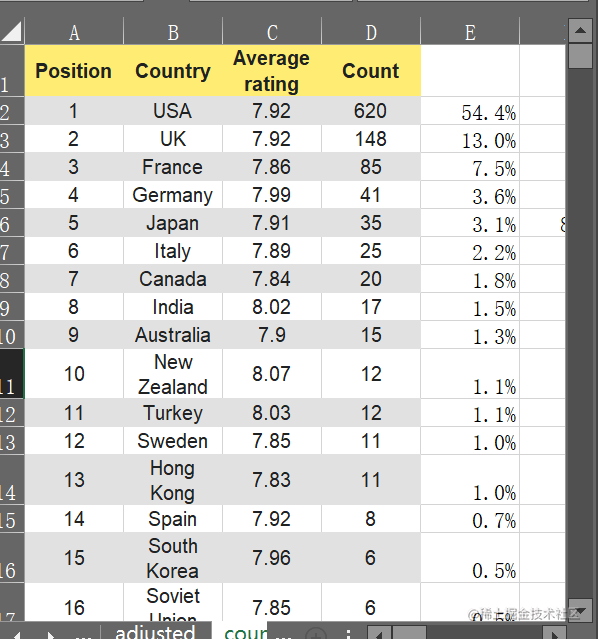Select the USA count cell 620
Viewport: 598px width, 639px height.
(371, 111)
